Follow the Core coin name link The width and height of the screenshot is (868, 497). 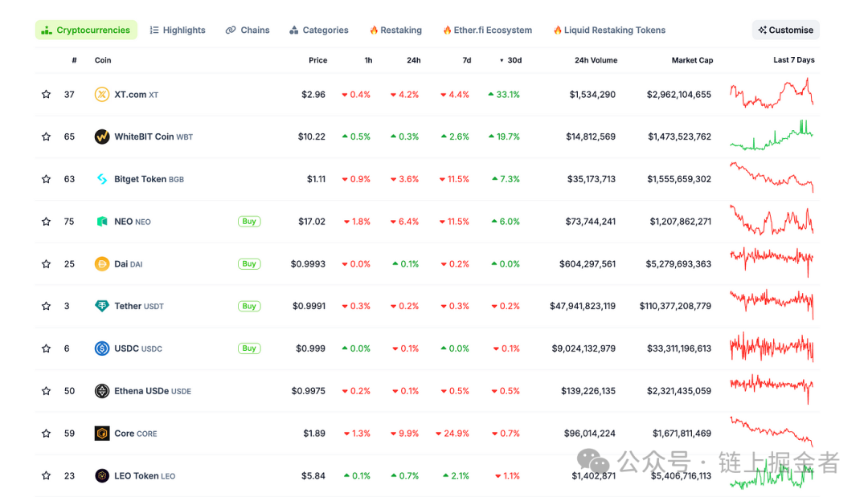(x=136, y=434)
